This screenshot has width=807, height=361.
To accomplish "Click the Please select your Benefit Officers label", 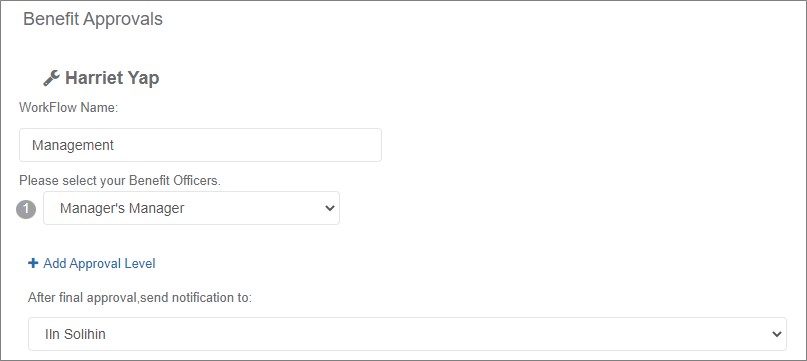I will click(120, 181).
